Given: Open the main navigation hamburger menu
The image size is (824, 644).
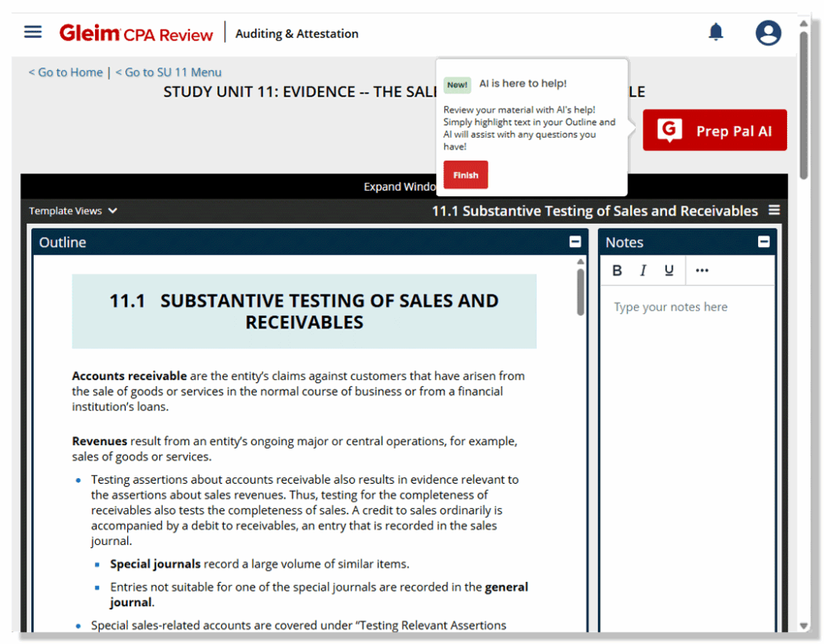Looking at the screenshot, I should (x=32, y=31).
